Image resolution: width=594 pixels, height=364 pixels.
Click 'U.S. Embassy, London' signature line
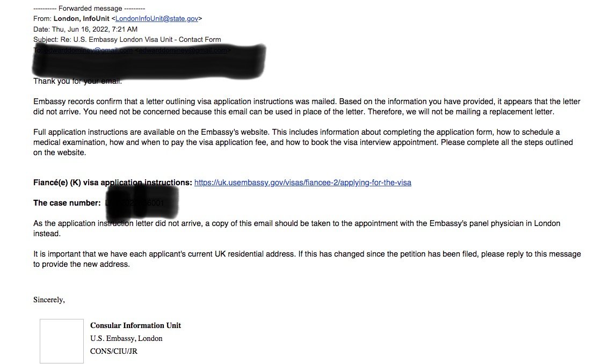126,338
